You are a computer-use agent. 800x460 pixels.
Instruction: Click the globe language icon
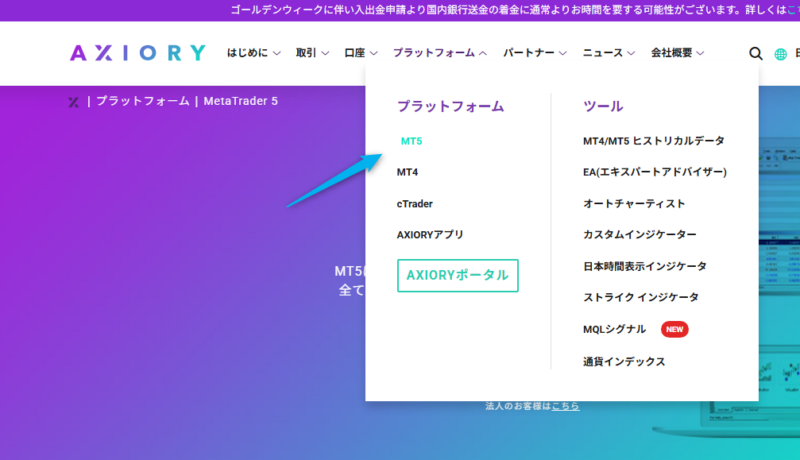tap(780, 54)
